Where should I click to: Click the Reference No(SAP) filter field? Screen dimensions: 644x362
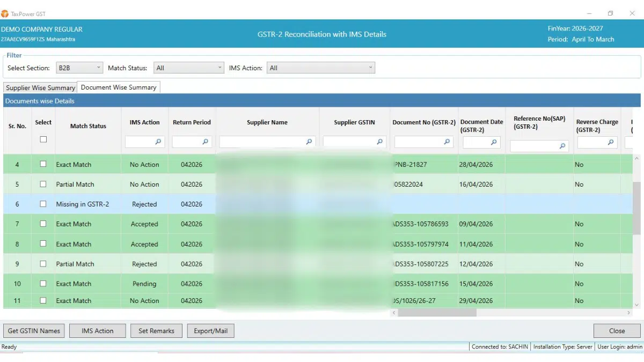coord(539,146)
